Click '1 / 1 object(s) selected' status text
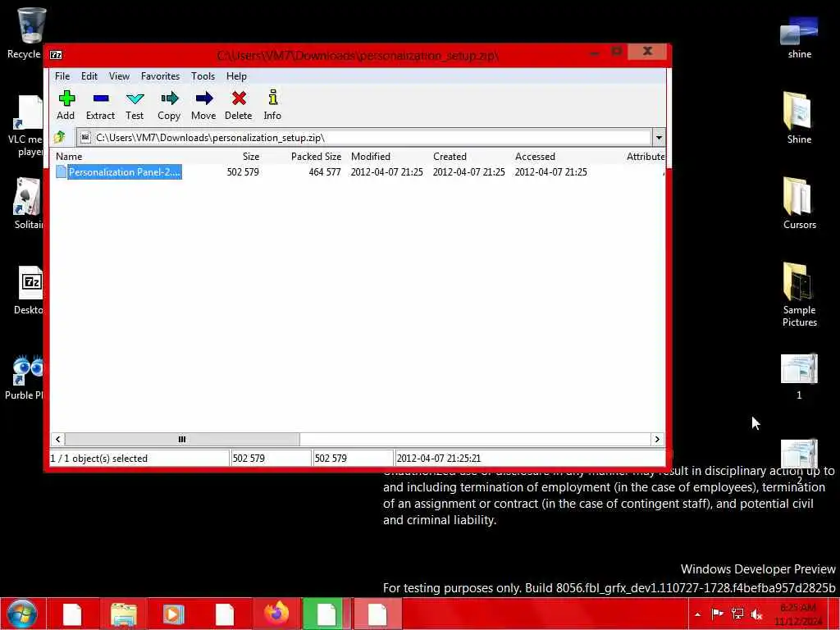The height and width of the screenshot is (630, 840). pos(98,459)
